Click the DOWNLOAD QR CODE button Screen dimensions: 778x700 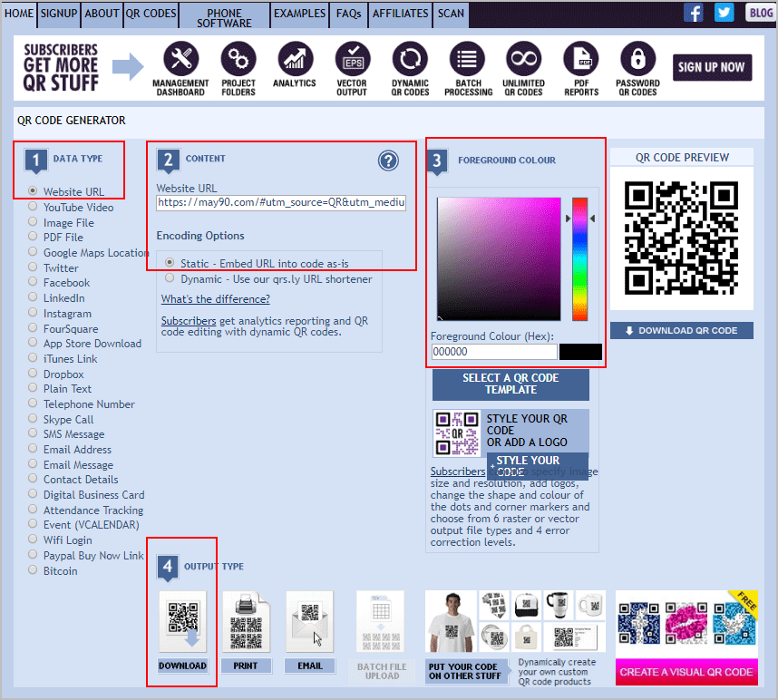click(x=681, y=329)
